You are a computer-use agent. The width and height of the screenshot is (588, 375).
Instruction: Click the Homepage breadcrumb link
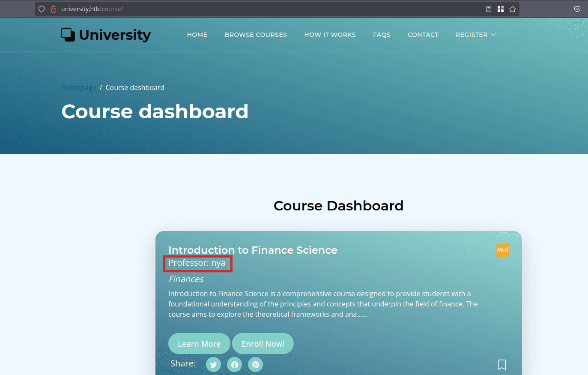tap(79, 87)
